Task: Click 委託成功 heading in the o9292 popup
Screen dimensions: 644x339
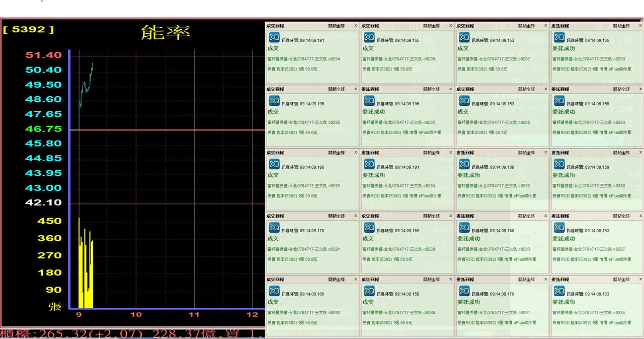Action: pos(468,175)
